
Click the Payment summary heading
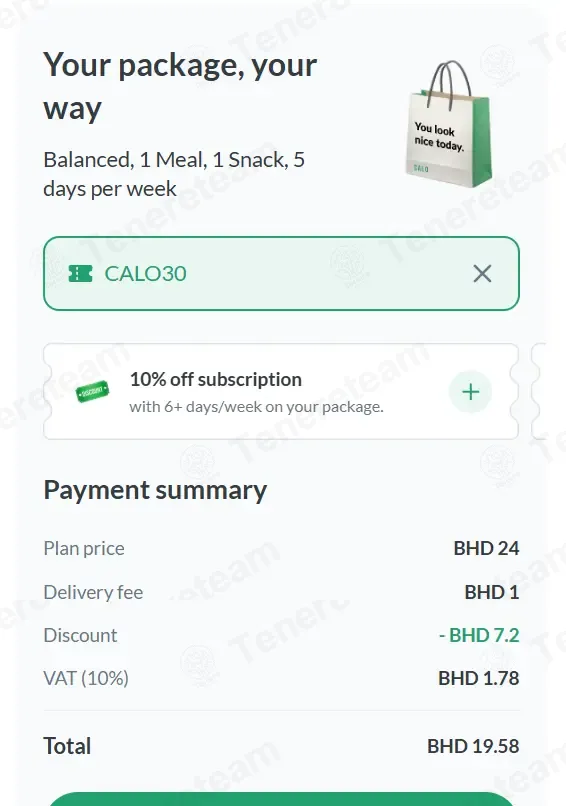[155, 490]
